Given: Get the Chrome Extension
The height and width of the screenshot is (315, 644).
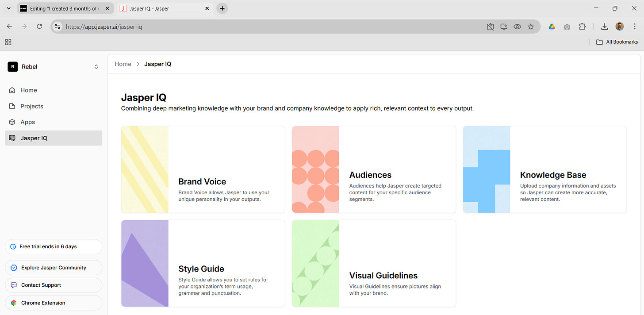Looking at the screenshot, I should click(54, 303).
